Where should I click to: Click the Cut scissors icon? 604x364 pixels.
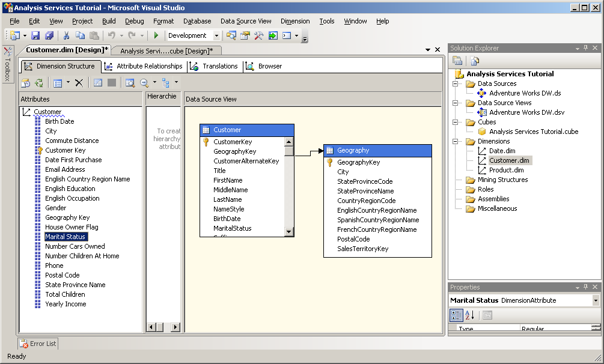(66, 35)
